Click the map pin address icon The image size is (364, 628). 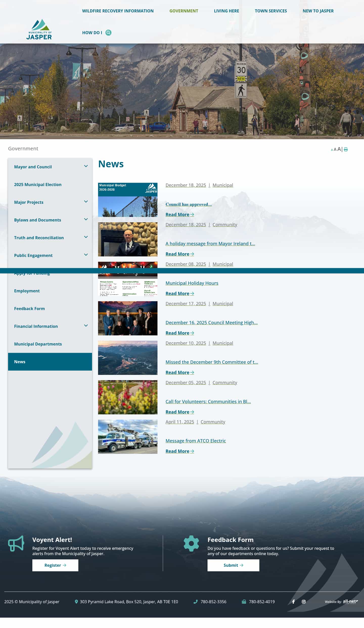(76, 602)
